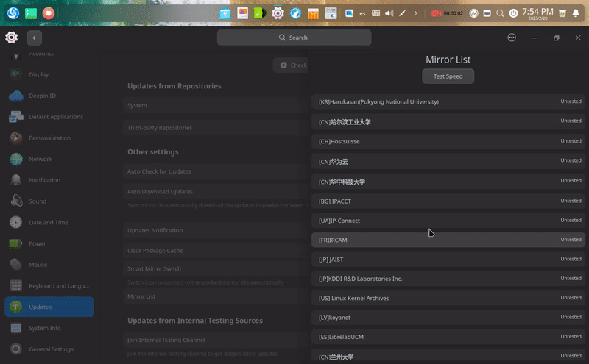Open the onscreen keyboard tray icon
This screenshot has width=589, height=364.
[x=375, y=13]
